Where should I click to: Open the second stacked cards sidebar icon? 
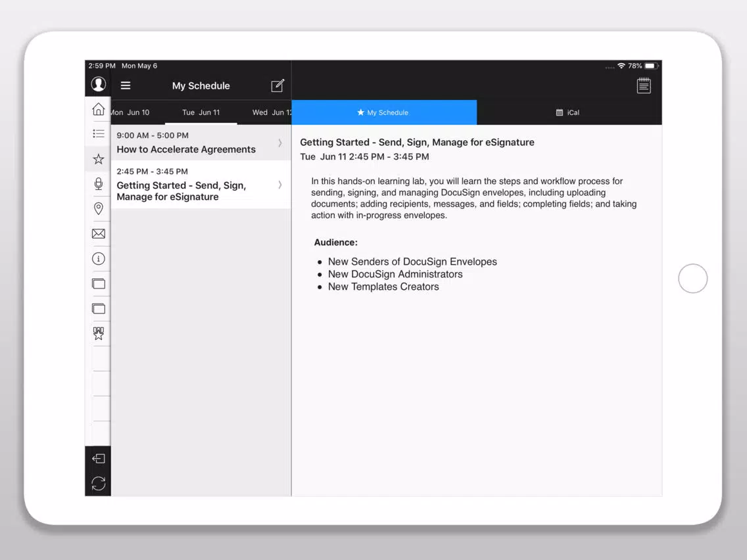coord(98,308)
